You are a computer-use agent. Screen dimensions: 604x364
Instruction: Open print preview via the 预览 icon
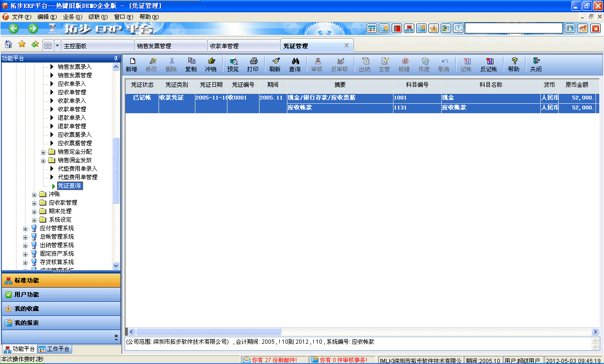tap(233, 65)
